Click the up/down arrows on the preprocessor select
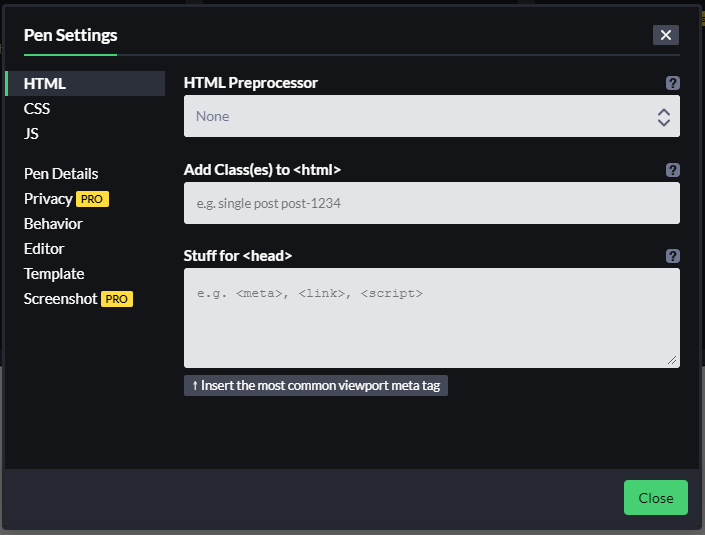705x535 pixels. pyautogui.click(x=664, y=117)
